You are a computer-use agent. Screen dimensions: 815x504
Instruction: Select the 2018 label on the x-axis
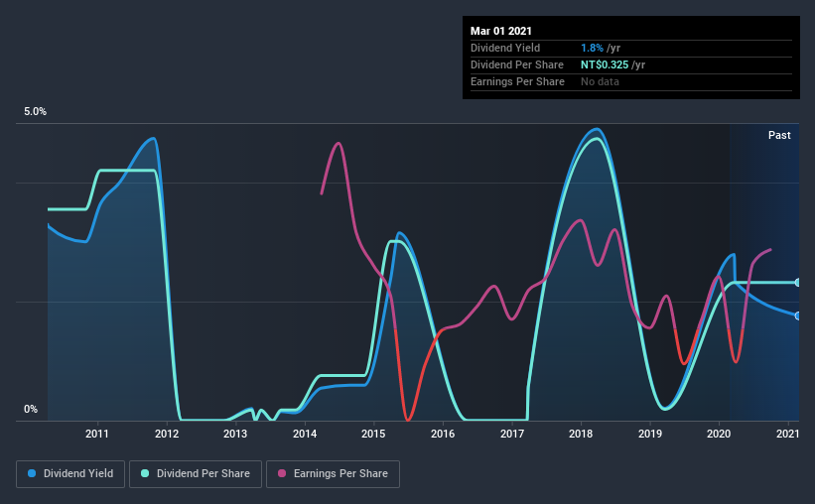581,434
